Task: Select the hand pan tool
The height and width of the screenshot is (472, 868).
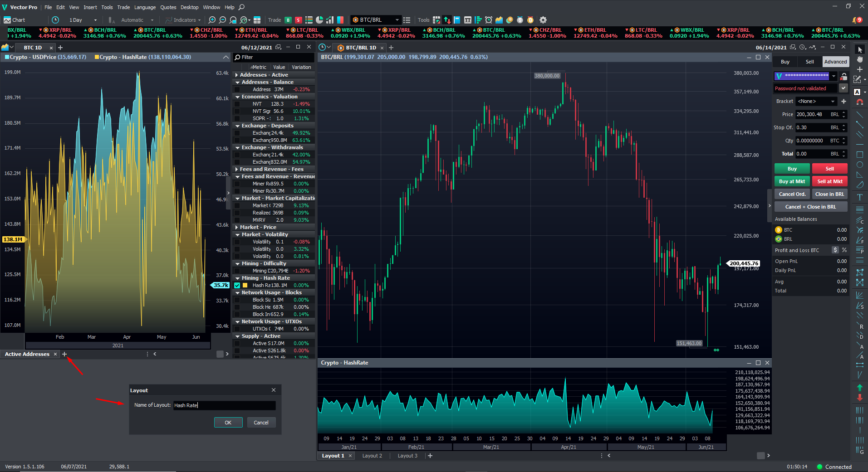Action: coord(860,59)
